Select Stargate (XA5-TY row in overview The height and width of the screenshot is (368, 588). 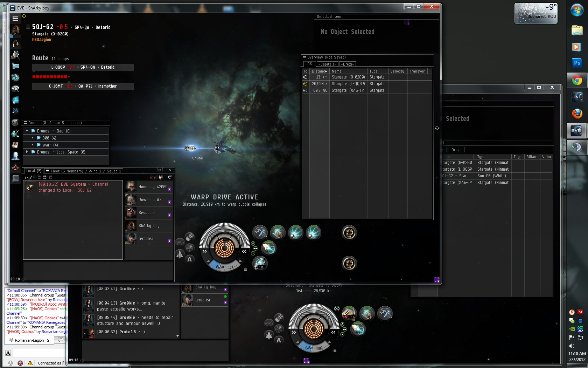(x=367, y=90)
